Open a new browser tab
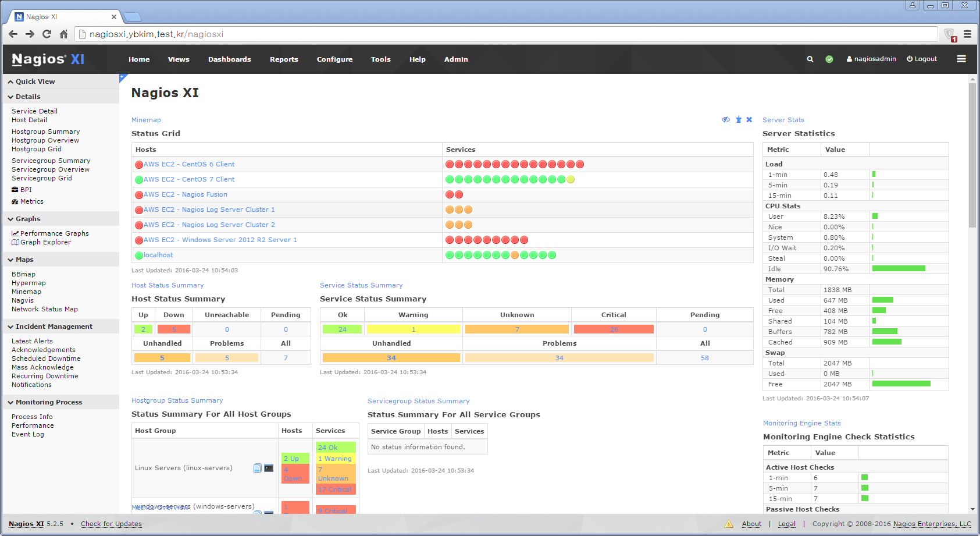This screenshot has width=980, height=536. click(133, 17)
